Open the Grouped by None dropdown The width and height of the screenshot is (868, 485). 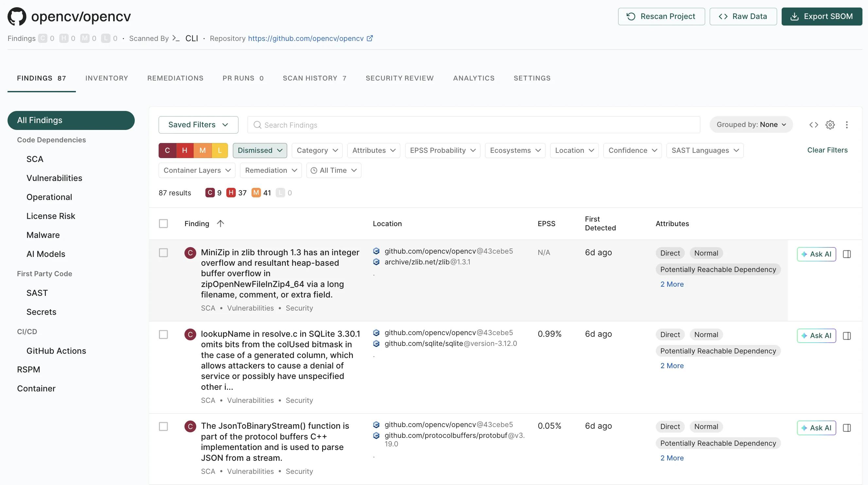751,125
